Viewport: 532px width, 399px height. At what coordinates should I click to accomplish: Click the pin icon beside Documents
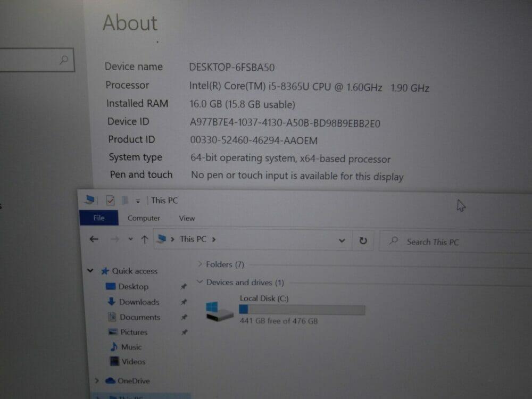click(184, 317)
